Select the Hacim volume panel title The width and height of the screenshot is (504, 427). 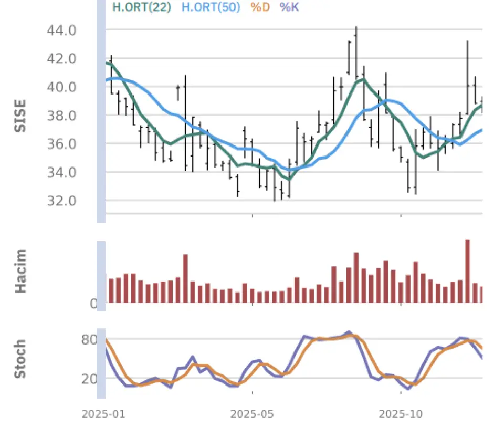pos(20,271)
